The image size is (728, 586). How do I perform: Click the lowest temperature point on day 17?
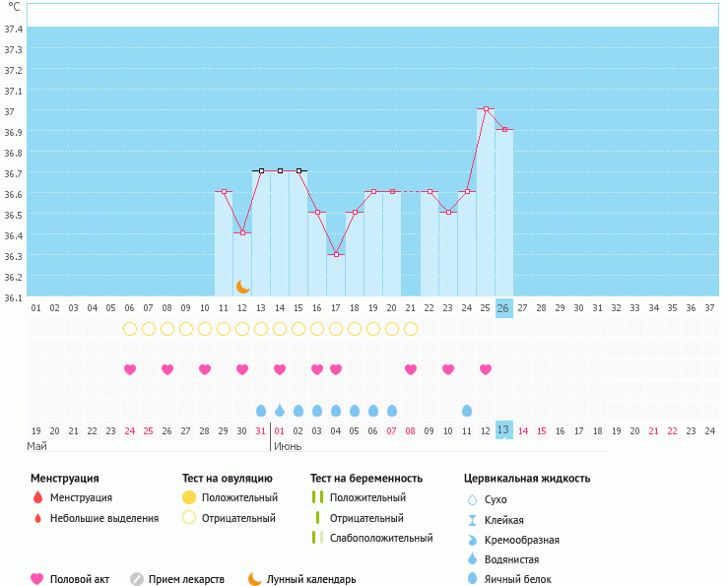tap(336, 254)
